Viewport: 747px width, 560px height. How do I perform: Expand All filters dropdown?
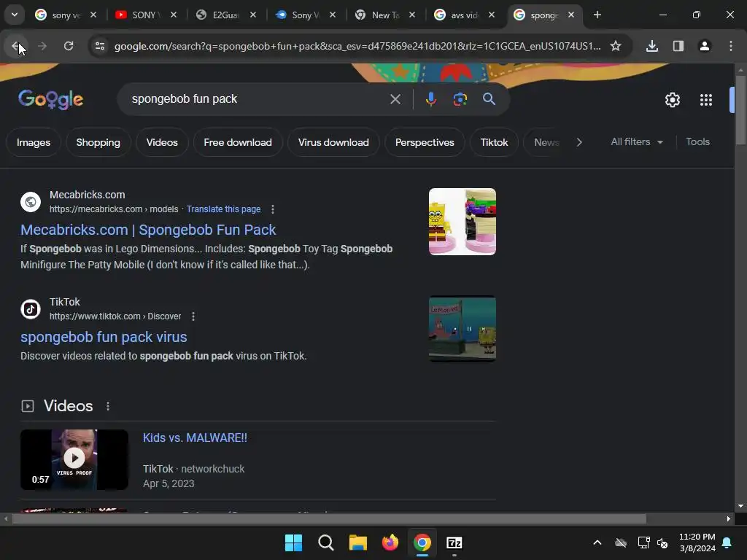(x=637, y=142)
